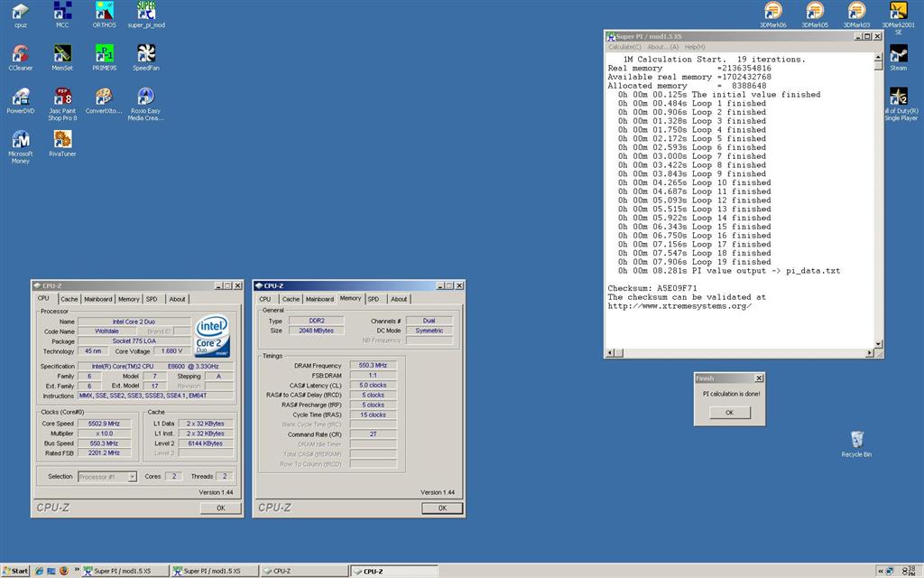Image resolution: width=924 pixels, height=578 pixels.
Task: Select the MemSet desktop icon
Action: click(x=62, y=57)
